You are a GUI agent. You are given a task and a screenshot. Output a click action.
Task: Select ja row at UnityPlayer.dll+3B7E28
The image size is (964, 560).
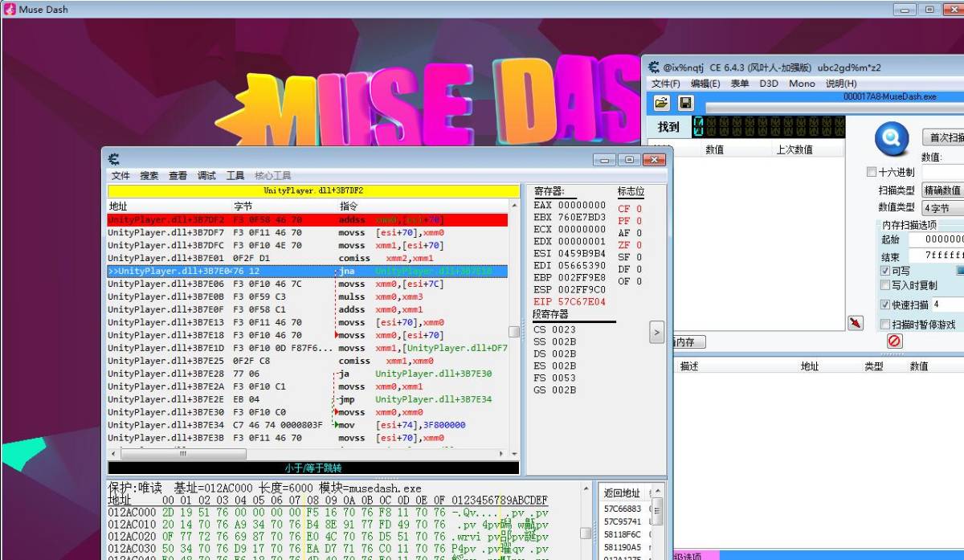point(308,374)
